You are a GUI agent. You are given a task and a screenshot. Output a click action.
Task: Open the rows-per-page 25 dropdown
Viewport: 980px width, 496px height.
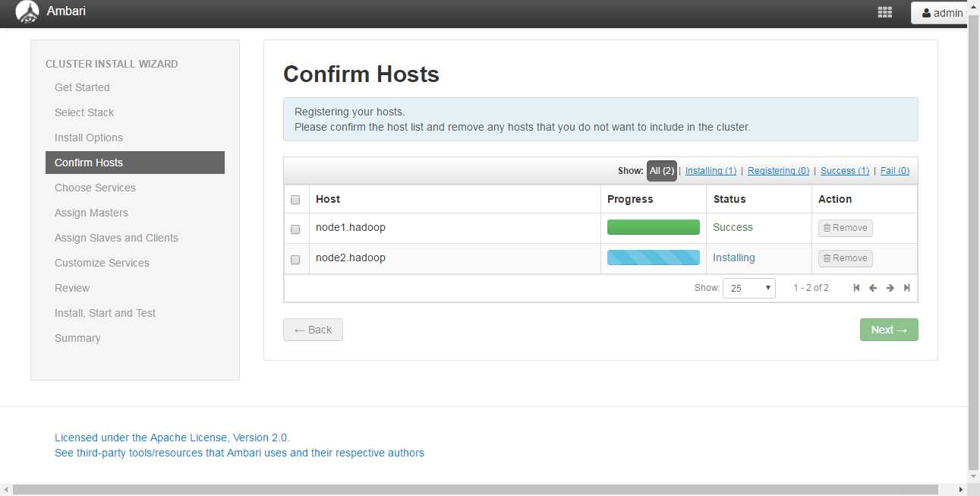point(749,288)
